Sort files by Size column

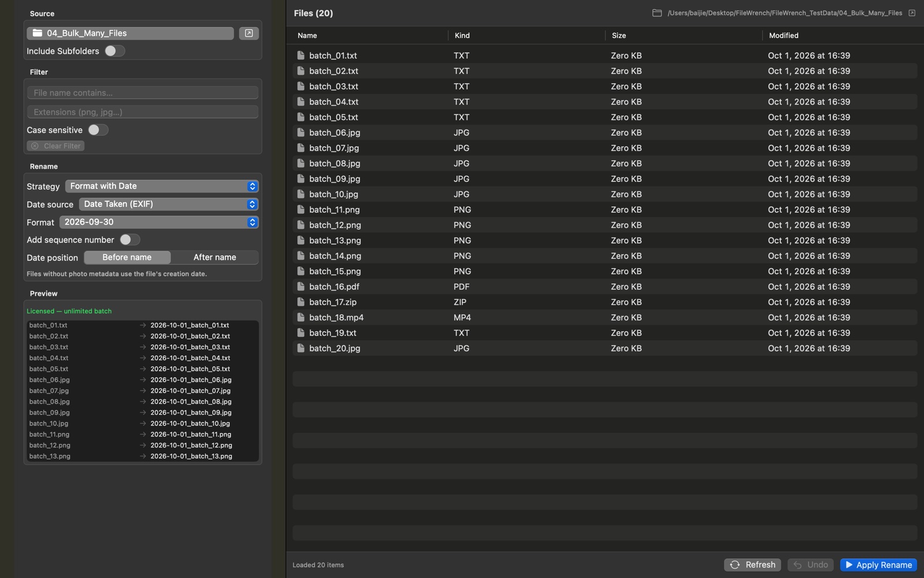click(x=619, y=35)
